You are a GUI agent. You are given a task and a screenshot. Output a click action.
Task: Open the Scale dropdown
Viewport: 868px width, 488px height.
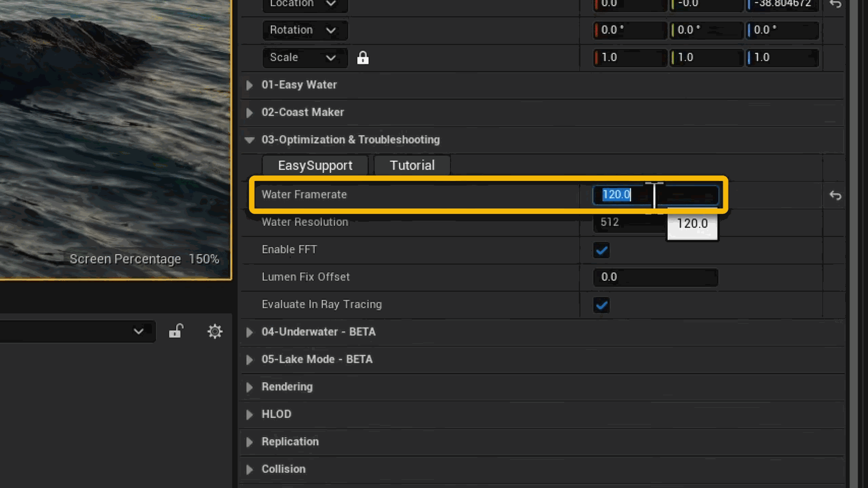(x=305, y=57)
